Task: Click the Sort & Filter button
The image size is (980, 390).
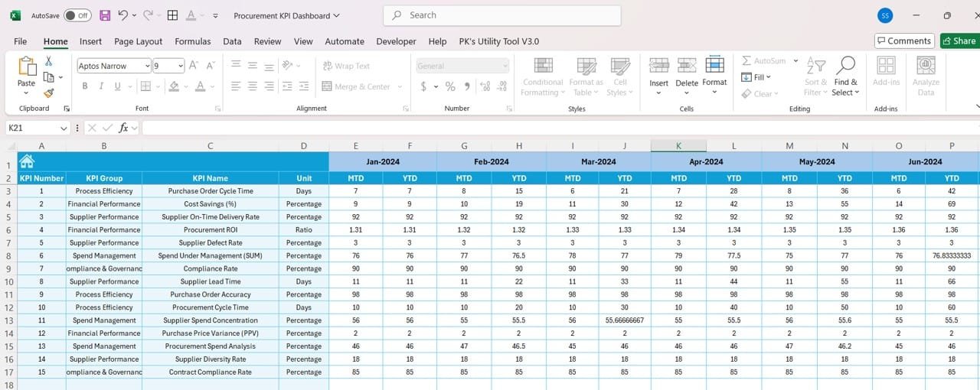Action: click(816, 76)
